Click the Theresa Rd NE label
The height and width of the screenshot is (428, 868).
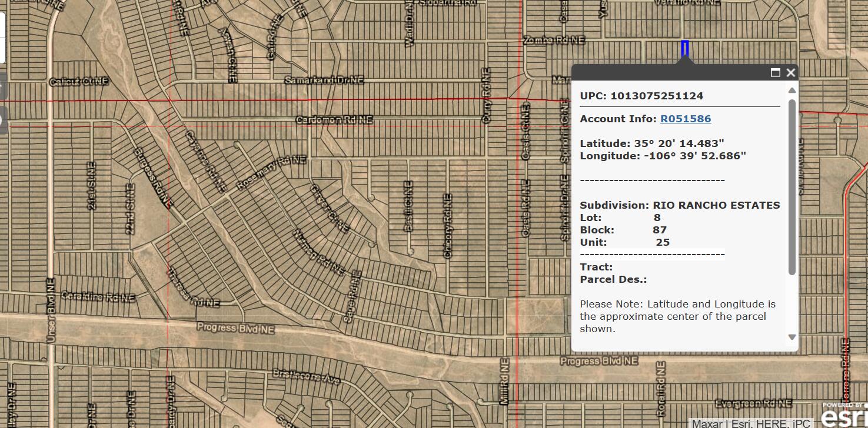[x=193, y=289]
